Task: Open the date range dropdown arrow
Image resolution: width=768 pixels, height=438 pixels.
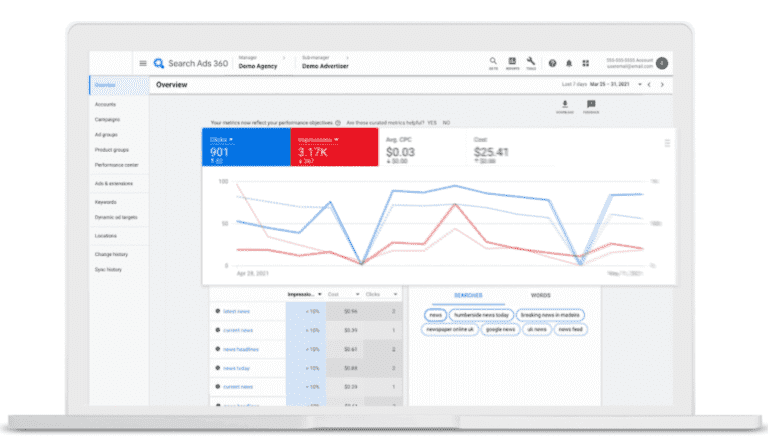Action: tap(640, 85)
